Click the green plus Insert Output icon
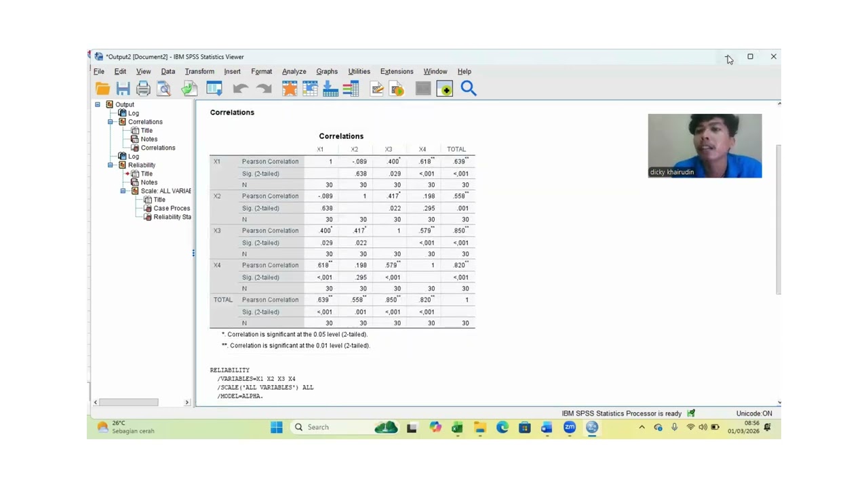This screenshot has width=868, height=488. (445, 88)
